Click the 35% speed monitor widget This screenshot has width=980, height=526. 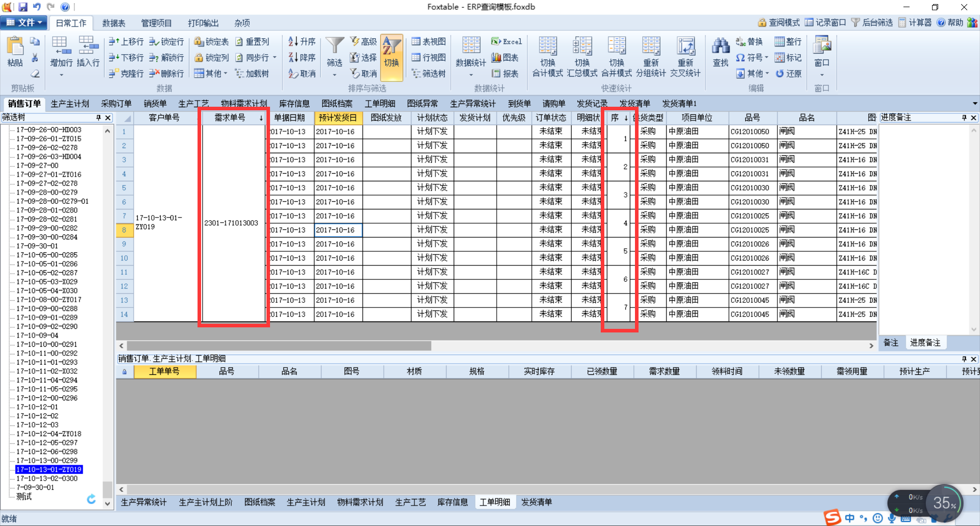click(944, 503)
